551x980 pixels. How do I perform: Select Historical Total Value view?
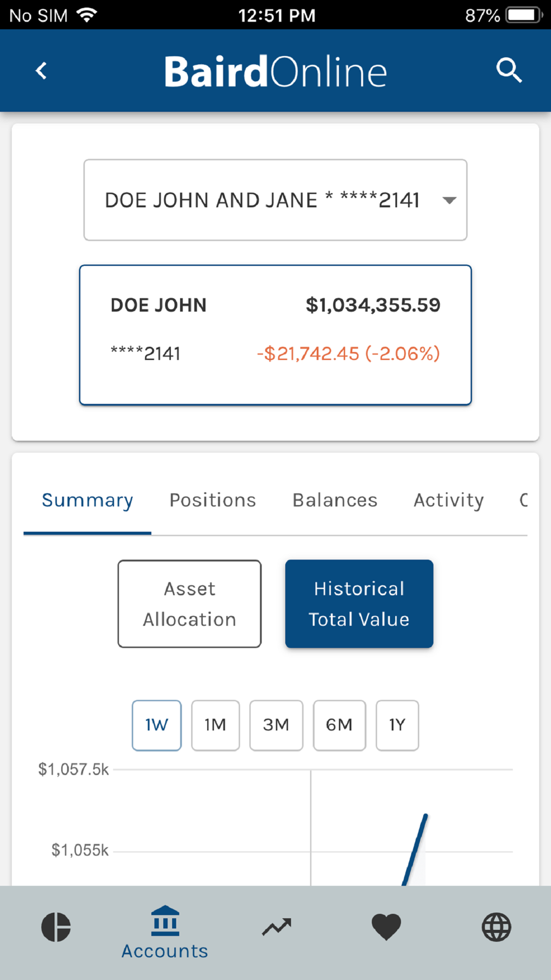[x=359, y=604]
